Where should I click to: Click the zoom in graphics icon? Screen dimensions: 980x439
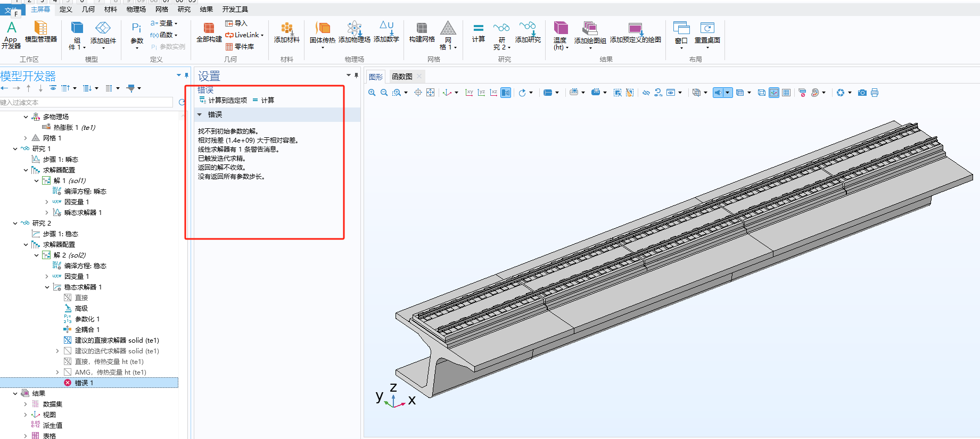[372, 93]
